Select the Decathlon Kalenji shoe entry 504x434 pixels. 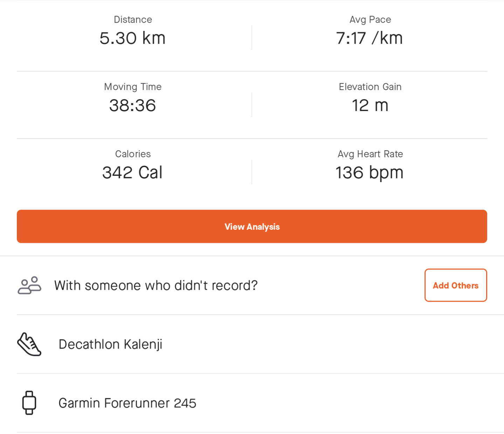(x=252, y=344)
